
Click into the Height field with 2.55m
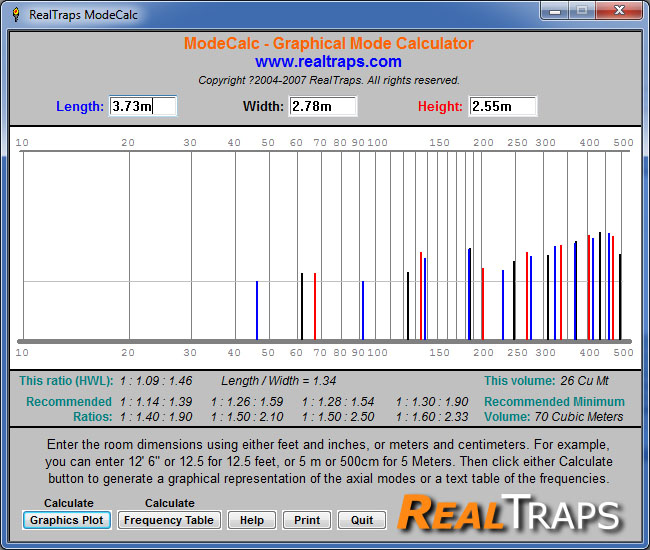point(502,106)
